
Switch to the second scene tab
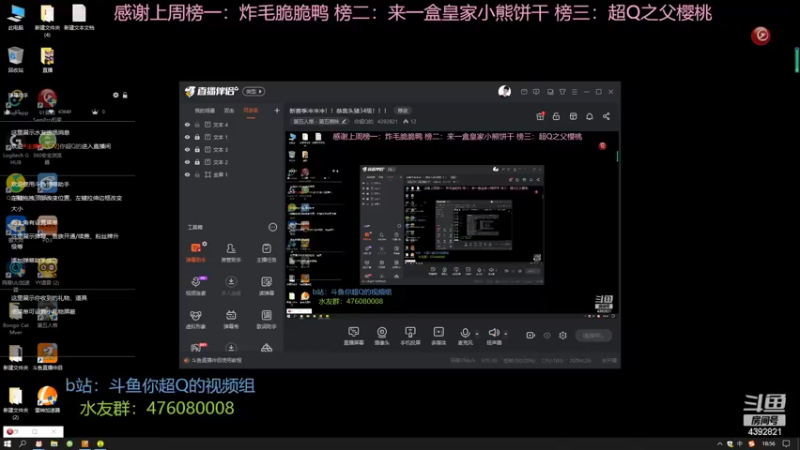click(x=229, y=111)
